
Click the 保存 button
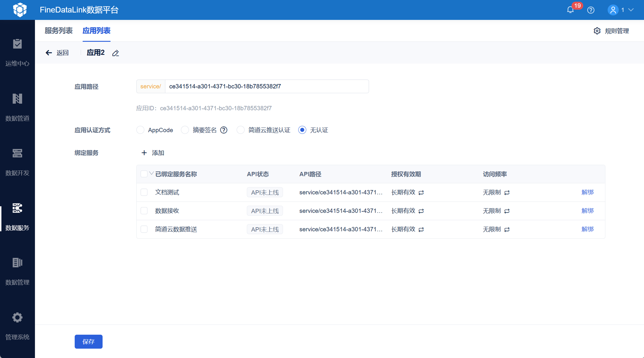pos(88,341)
